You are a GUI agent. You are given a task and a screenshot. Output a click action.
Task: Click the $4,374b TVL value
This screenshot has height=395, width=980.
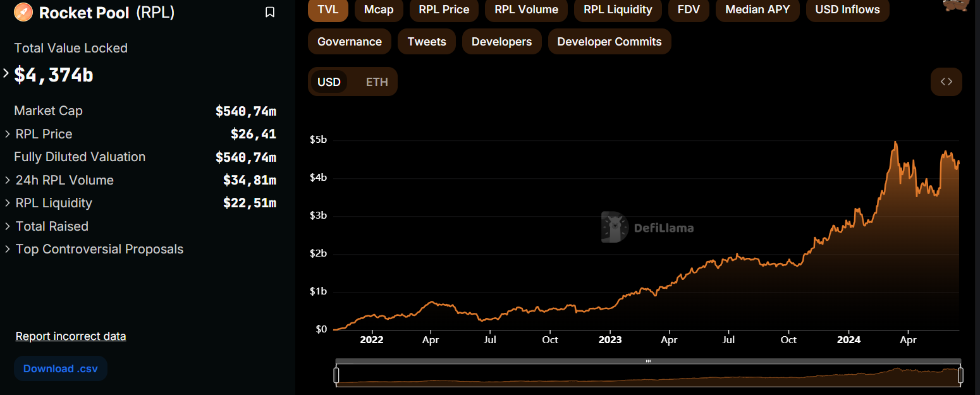point(54,75)
